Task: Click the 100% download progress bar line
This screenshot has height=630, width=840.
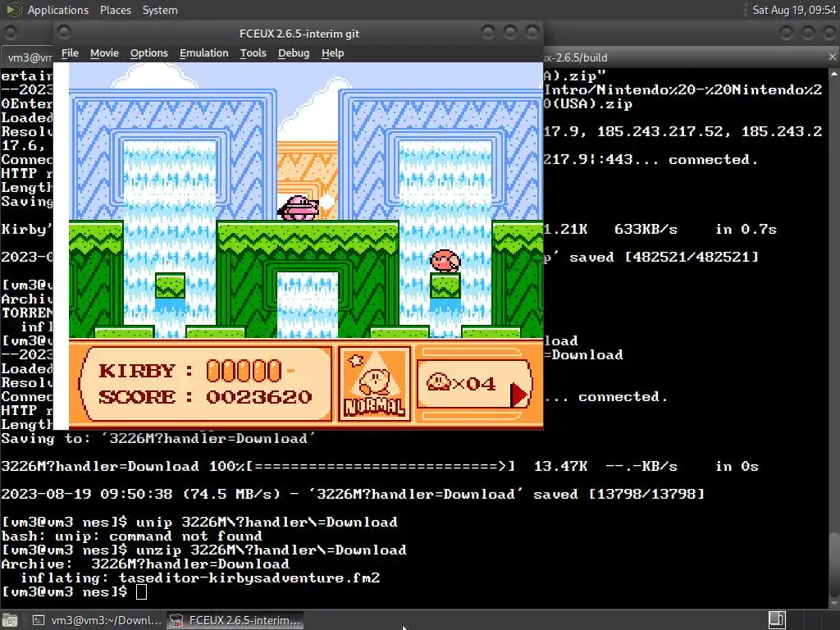Action: click(379, 466)
